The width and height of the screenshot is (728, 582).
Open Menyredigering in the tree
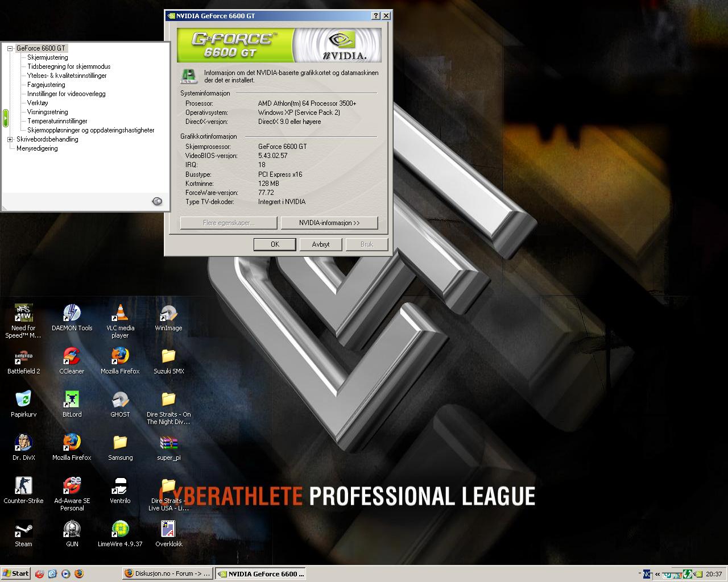37,148
